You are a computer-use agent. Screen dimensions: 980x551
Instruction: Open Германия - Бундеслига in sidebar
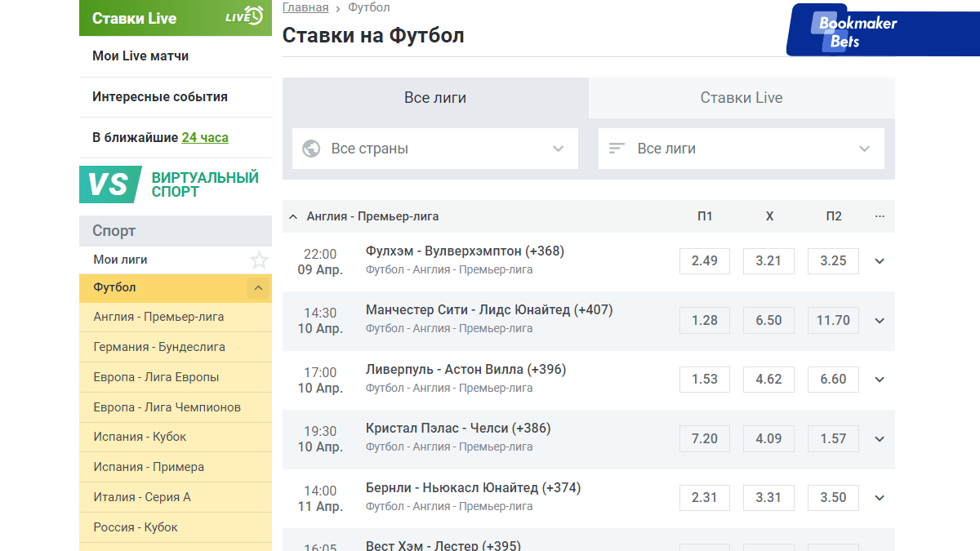159,347
